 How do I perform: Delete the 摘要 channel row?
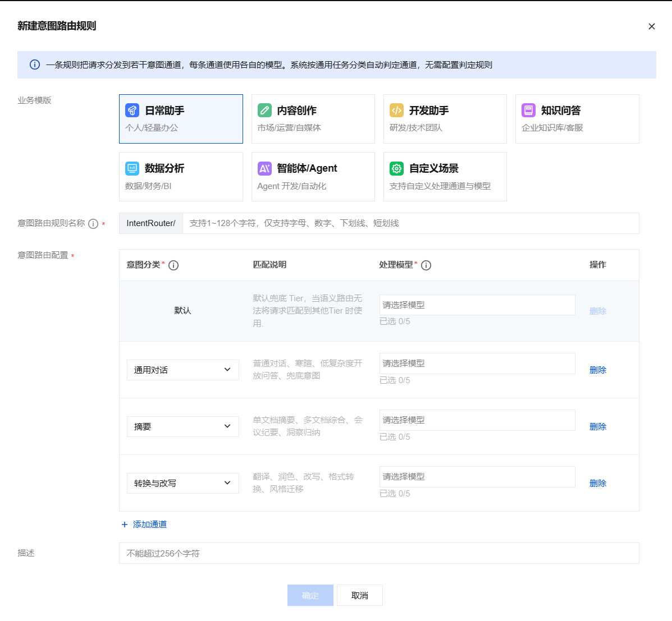[x=598, y=426]
